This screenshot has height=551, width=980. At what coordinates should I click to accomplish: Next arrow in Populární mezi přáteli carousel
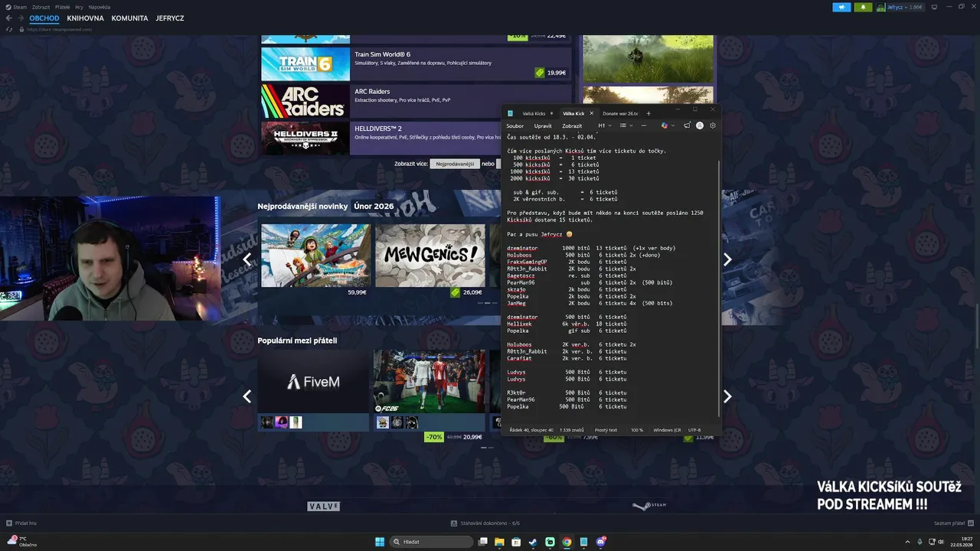coord(727,396)
